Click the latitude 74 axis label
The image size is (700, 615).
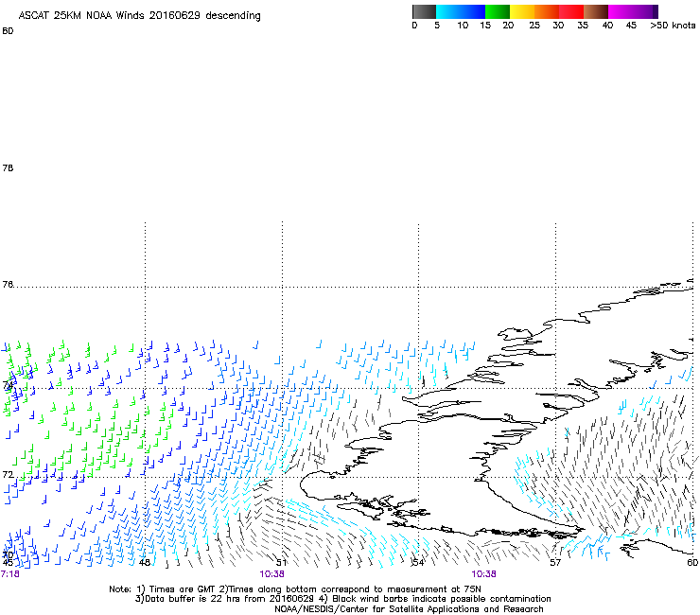pyautogui.click(x=8, y=385)
